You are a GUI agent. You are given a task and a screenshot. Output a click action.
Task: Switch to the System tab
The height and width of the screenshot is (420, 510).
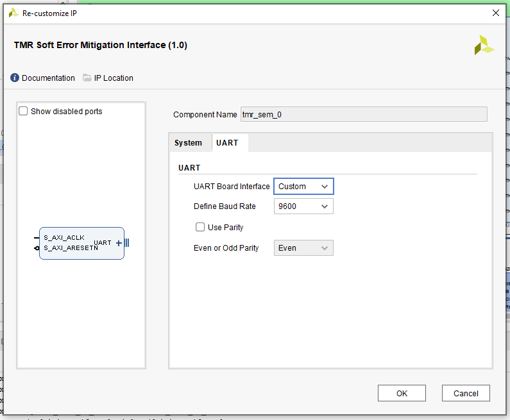click(x=189, y=143)
